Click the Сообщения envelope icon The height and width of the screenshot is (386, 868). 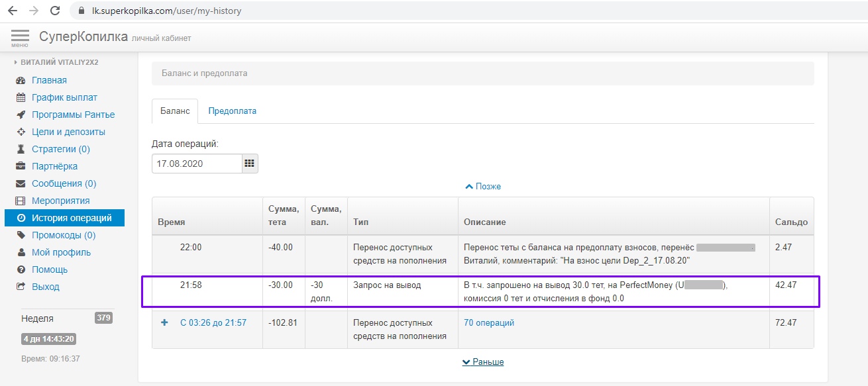click(x=21, y=183)
